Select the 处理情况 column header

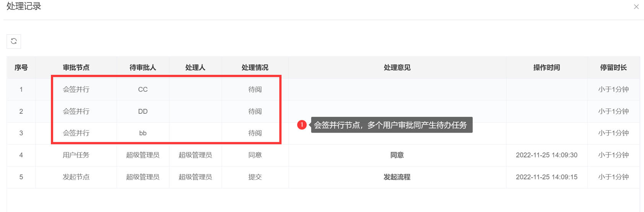(x=255, y=68)
